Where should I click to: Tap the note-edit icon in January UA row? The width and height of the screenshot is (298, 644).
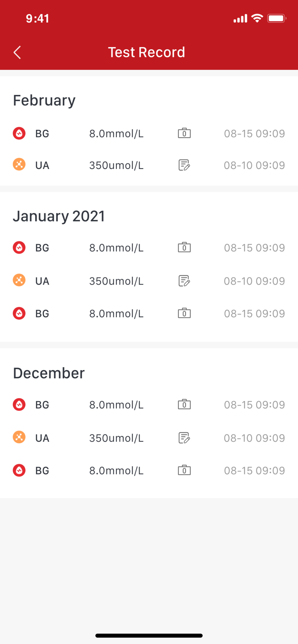click(184, 281)
